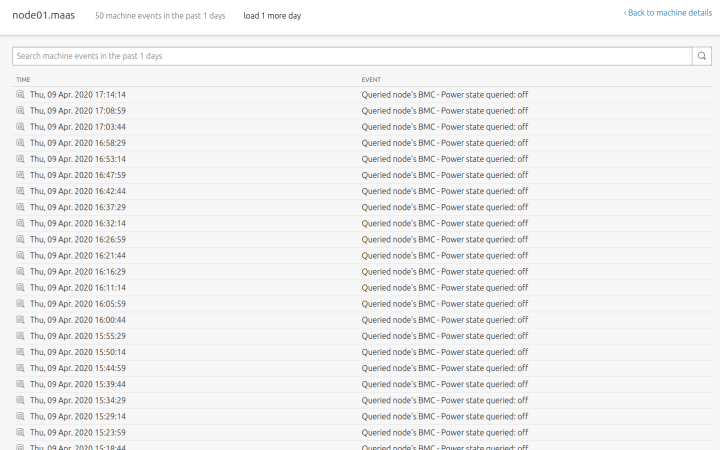The image size is (720, 450).
Task: Click event icon for 15:50:14 row
Action: pyautogui.click(x=20, y=352)
